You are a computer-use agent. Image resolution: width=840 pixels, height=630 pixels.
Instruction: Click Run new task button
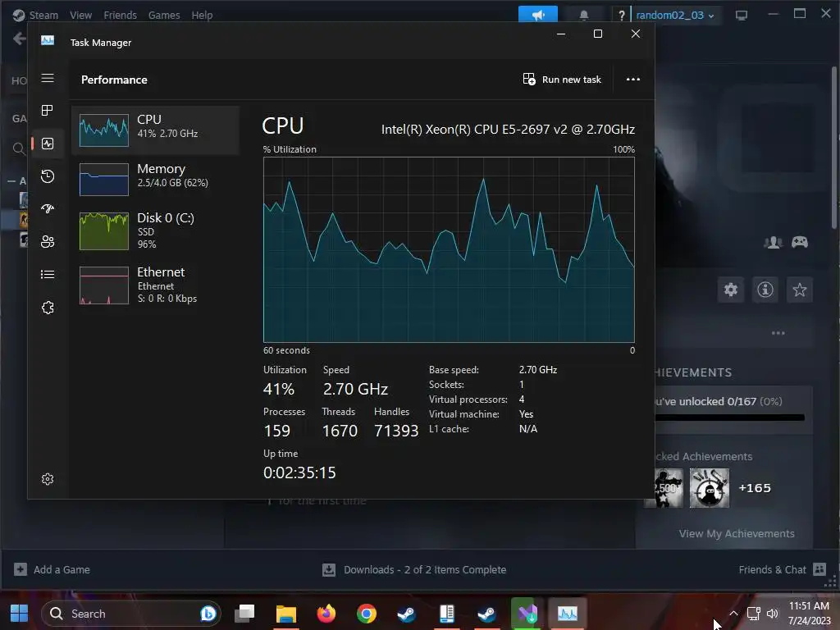pyautogui.click(x=562, y=80)
